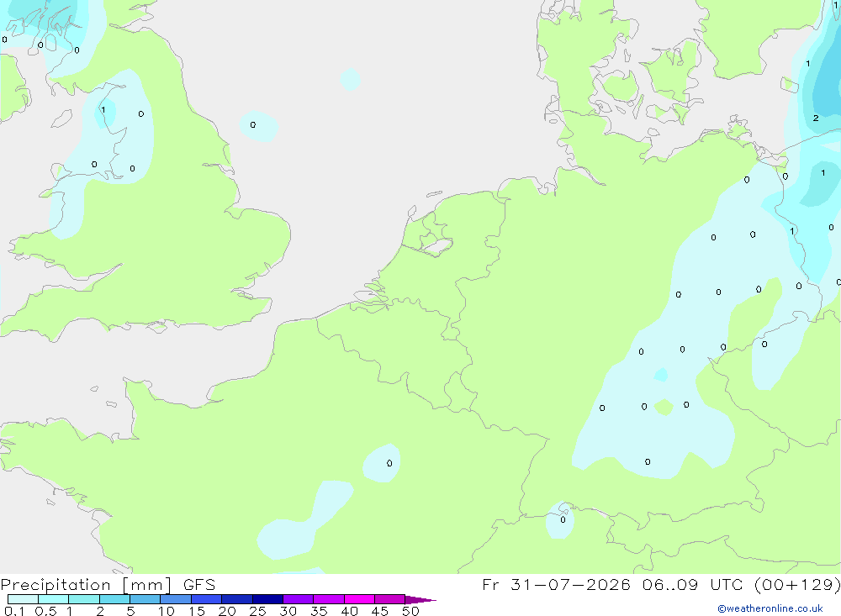This screenshot has width=841, height=616.
Task: Click the '15' legend label
Action: point(197,611)
